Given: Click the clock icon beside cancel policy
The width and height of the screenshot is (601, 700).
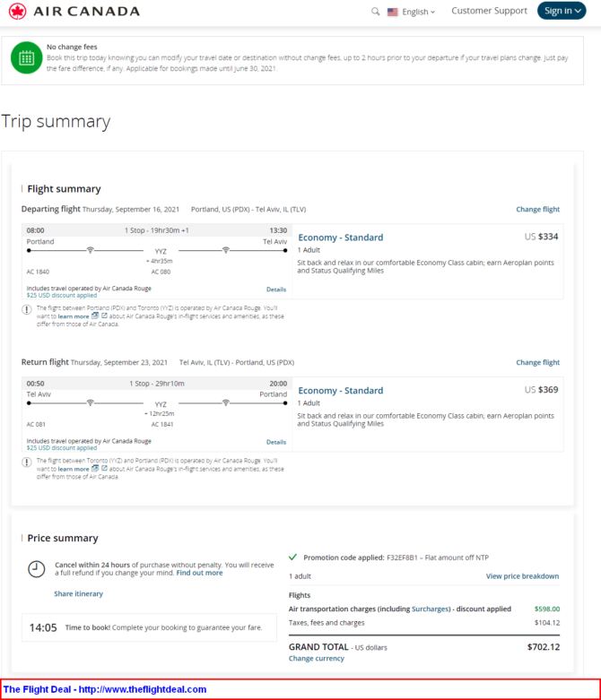Looking at the screenshot, I should (x=36, y=569).
